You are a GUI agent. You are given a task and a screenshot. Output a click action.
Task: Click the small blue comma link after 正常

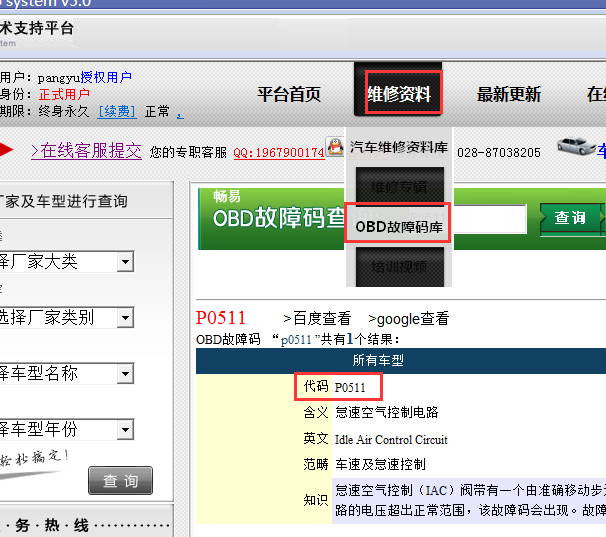coord(180,115)
